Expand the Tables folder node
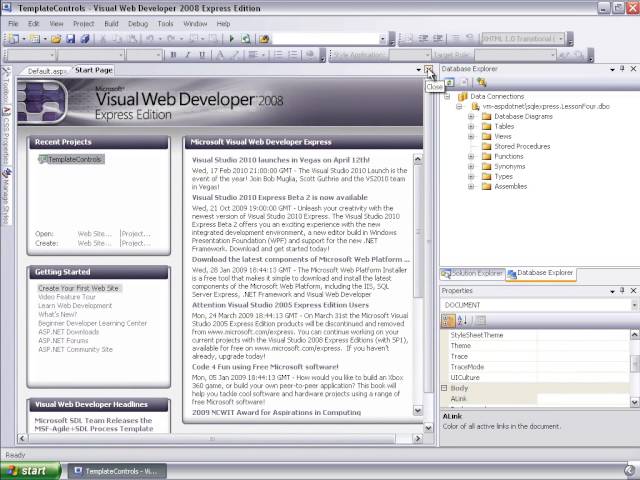The image size is (640, 480). coord(471,127)
